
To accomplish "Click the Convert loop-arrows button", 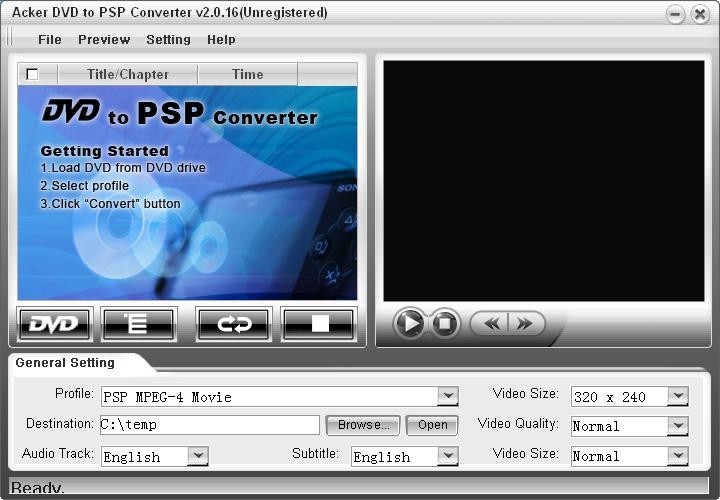I will click(234, 324).
